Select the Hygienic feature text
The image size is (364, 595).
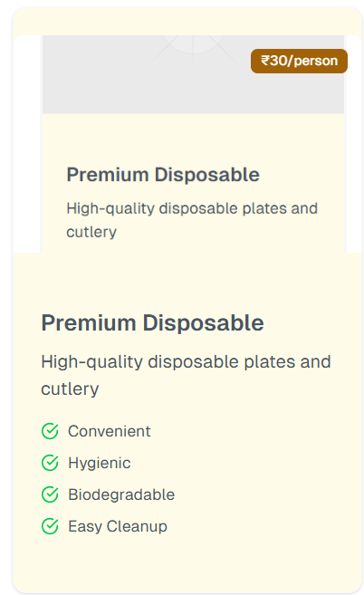tap(99, 463)
